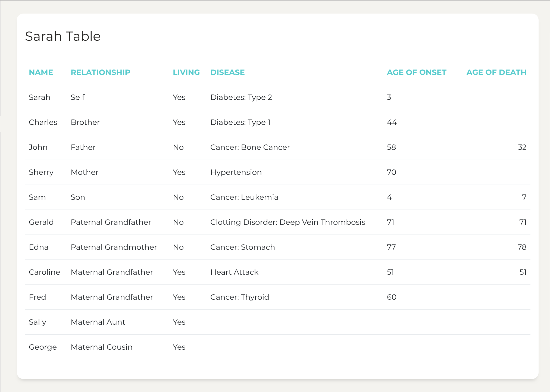Select Clotting Disorder: Deep Vein Thrombosis

coord(287,222)
